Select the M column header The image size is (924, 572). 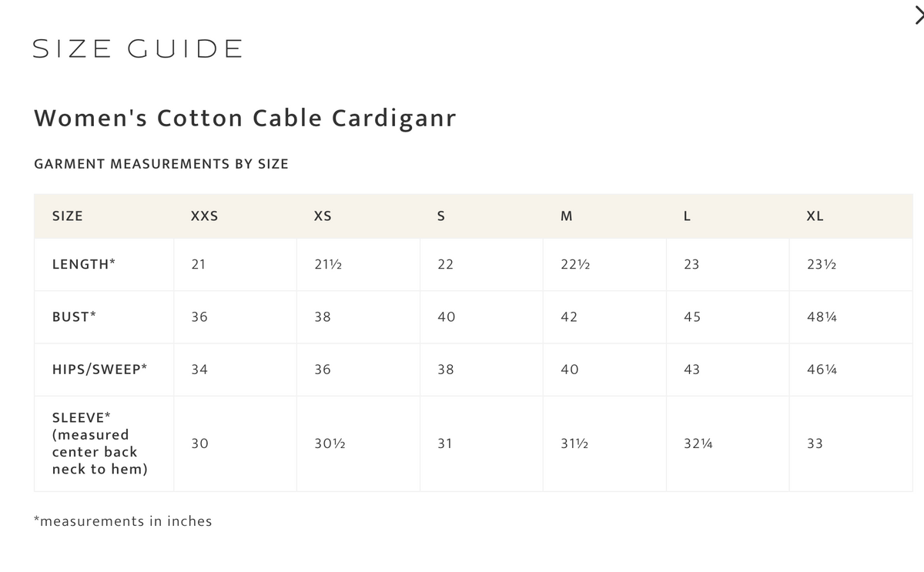click(566, 216)
